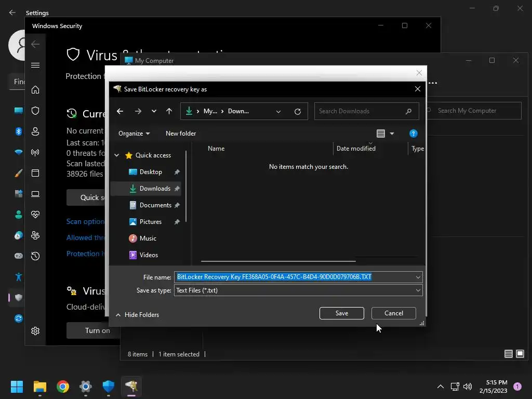The image size is (532, 399).
Task: Switch My Computer to large icons view
Action: coord(520,354)
